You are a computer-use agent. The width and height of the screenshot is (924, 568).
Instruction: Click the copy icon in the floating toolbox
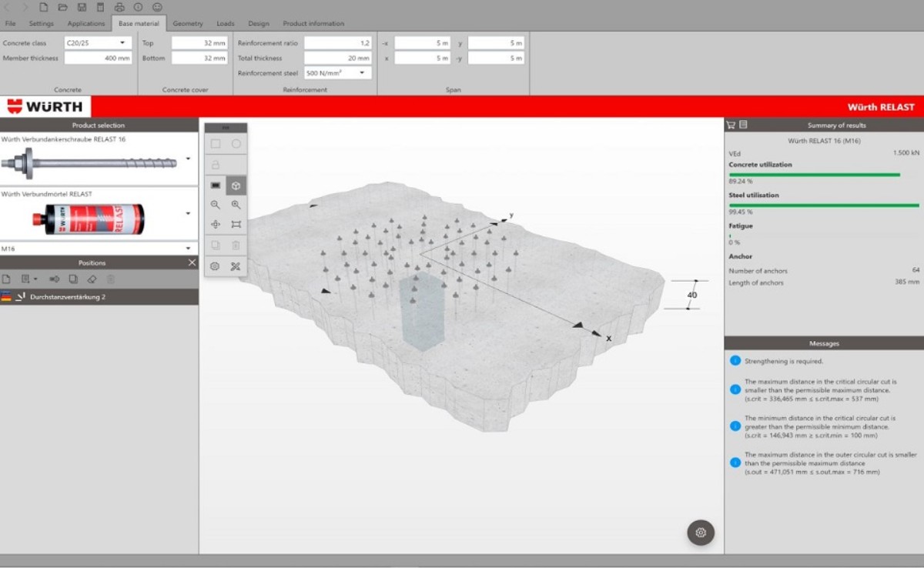(x=216, y=246)
